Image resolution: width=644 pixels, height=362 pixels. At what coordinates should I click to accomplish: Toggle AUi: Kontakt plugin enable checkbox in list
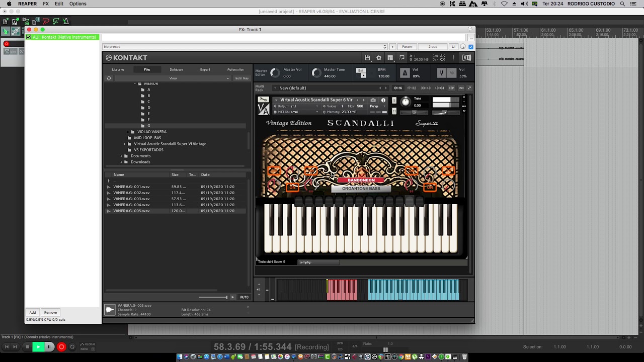tap(29, 37)
